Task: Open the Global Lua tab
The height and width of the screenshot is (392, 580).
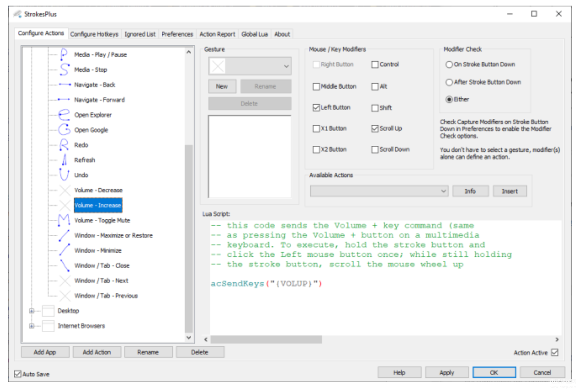Action: (255, 34)
